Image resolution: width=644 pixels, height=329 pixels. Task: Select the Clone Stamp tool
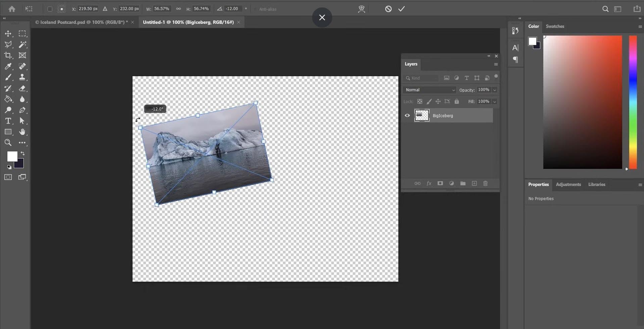pos(22,77)
